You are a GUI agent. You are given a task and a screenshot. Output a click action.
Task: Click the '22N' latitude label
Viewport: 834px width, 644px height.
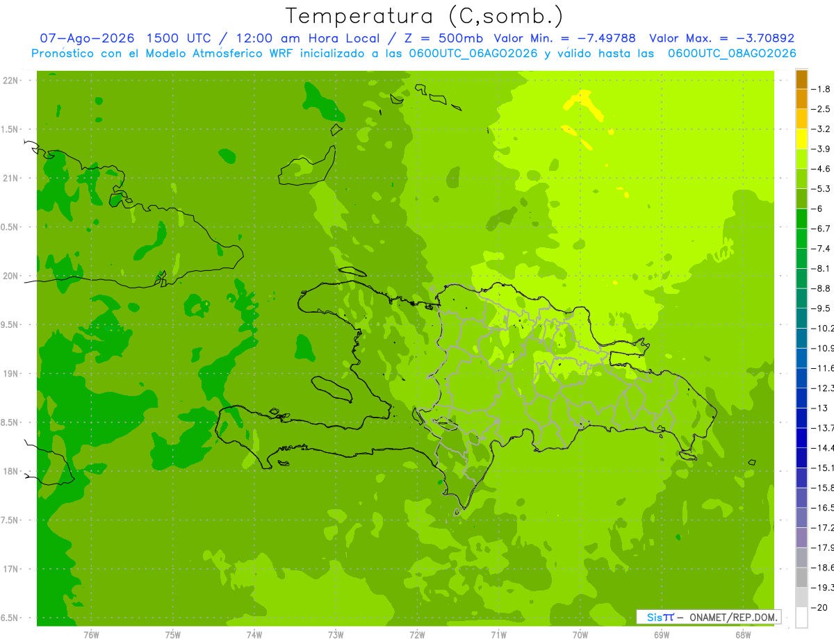[10, 81]
